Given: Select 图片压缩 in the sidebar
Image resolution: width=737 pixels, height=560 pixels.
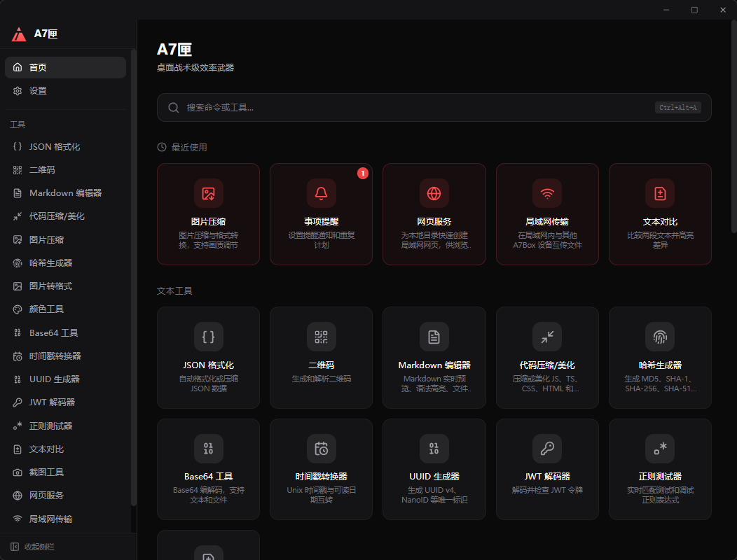Looking at the screenshot, I should tap(65, 239).
